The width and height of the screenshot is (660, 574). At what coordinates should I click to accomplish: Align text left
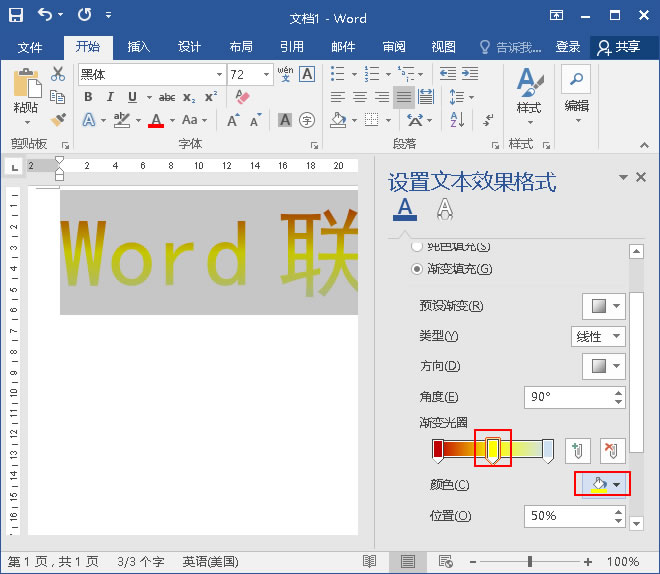pos(338,97)
